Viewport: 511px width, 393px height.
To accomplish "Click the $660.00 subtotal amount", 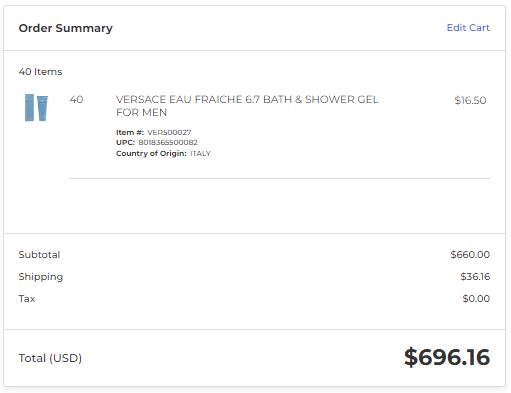I will 470,255.
